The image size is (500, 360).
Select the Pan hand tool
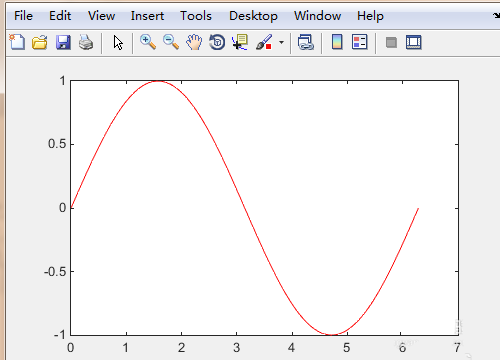194,42
